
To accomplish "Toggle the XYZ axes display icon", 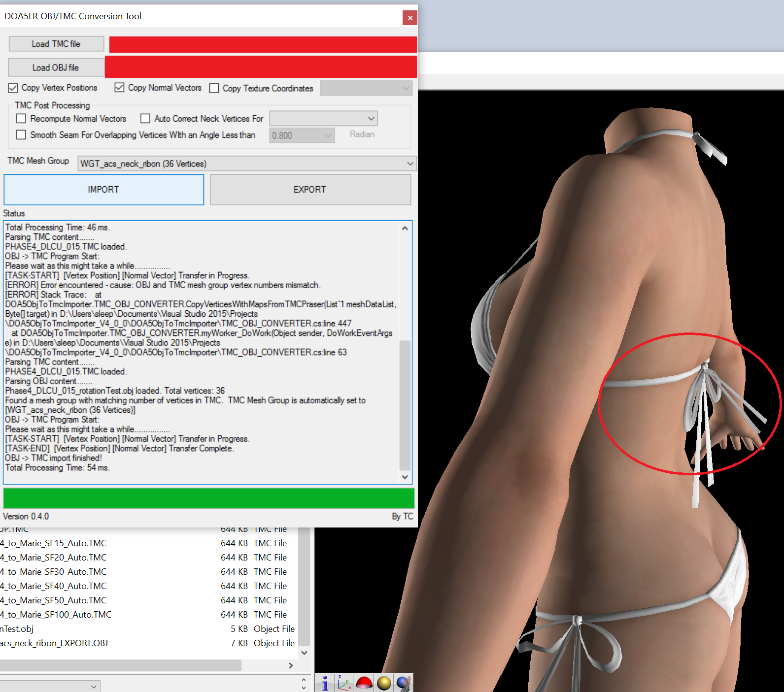I will [x=344, y=683].
